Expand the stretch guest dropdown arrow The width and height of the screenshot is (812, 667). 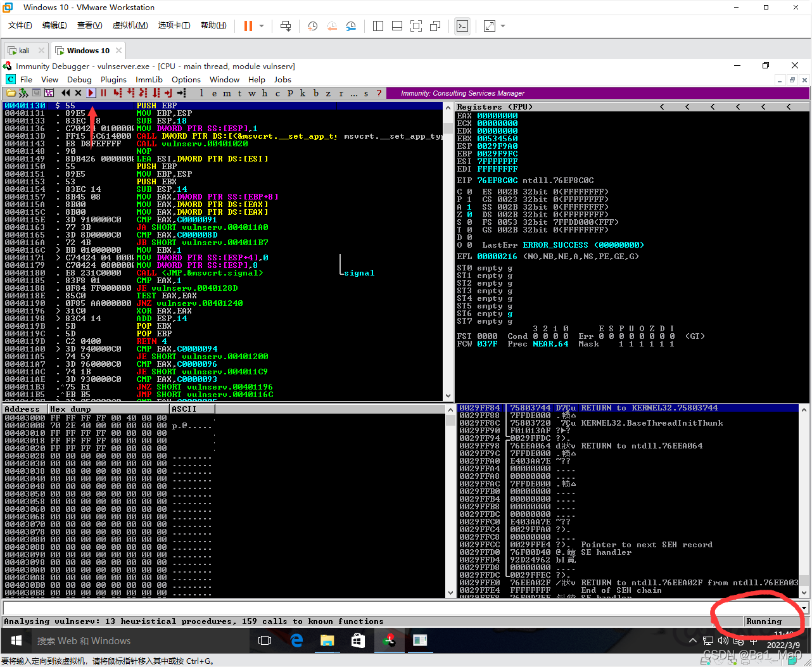point(503,26)
